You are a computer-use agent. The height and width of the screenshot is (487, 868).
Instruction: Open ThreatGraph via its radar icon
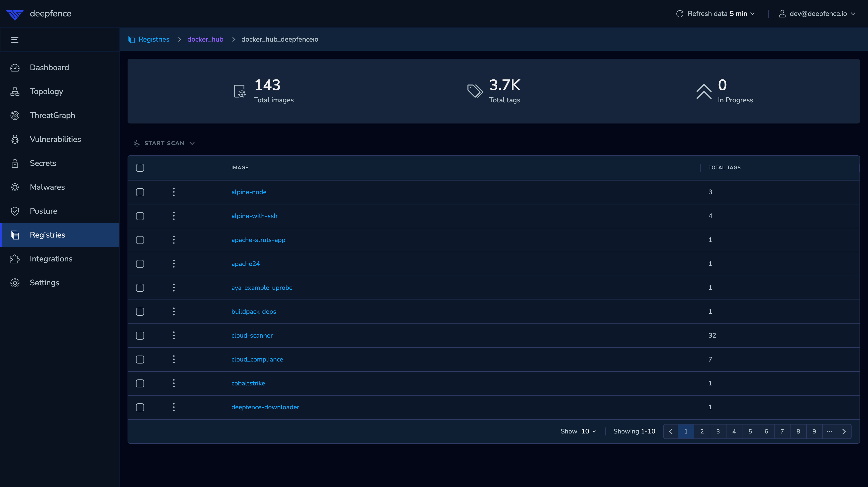coord(15,115)
